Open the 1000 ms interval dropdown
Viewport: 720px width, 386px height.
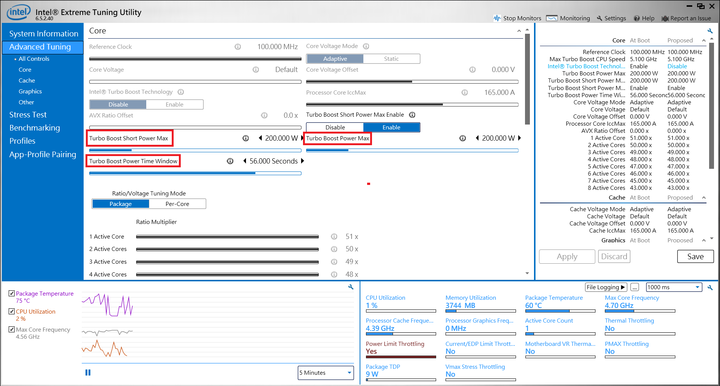pyautogui.click(x=674, y=287)
